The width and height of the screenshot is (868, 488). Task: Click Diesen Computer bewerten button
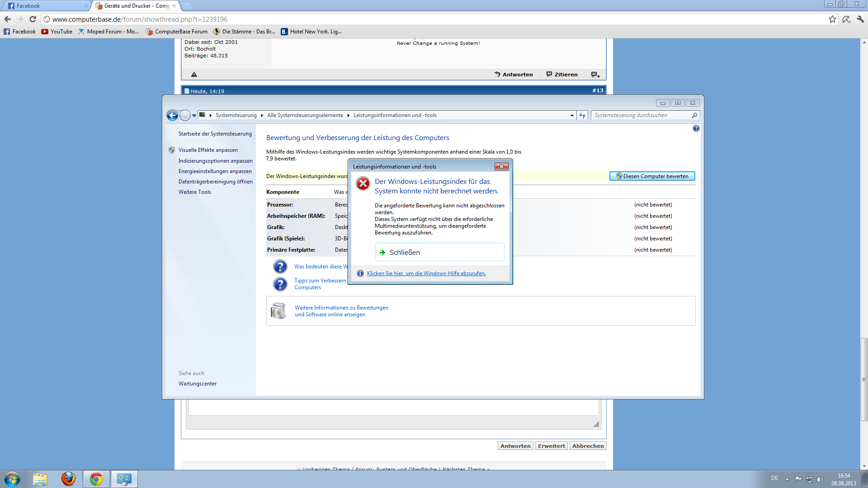coord(652,176)
